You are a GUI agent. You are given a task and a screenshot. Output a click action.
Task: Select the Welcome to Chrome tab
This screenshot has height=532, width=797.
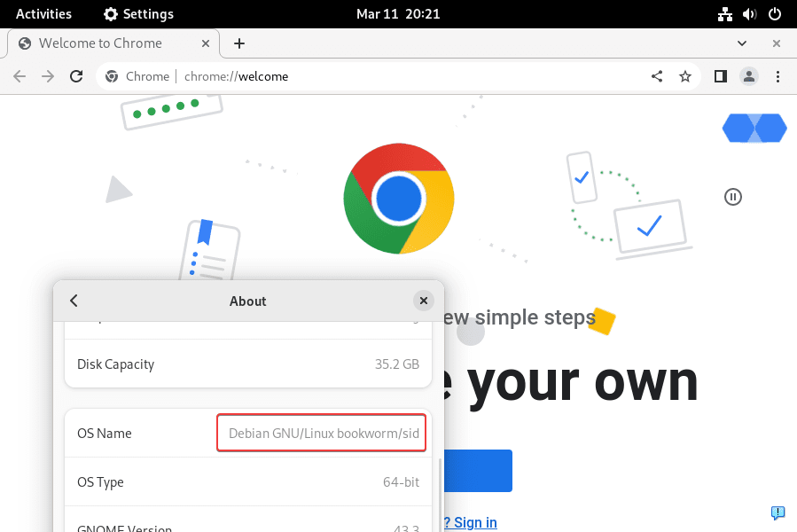(x=113, y=43)
